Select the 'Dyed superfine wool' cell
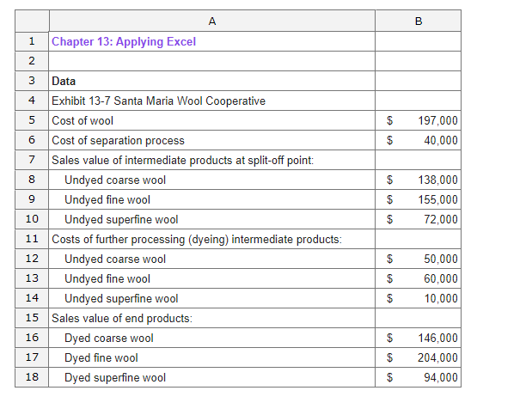This screenshot has height=415, width=532. (x=212, y=377)
